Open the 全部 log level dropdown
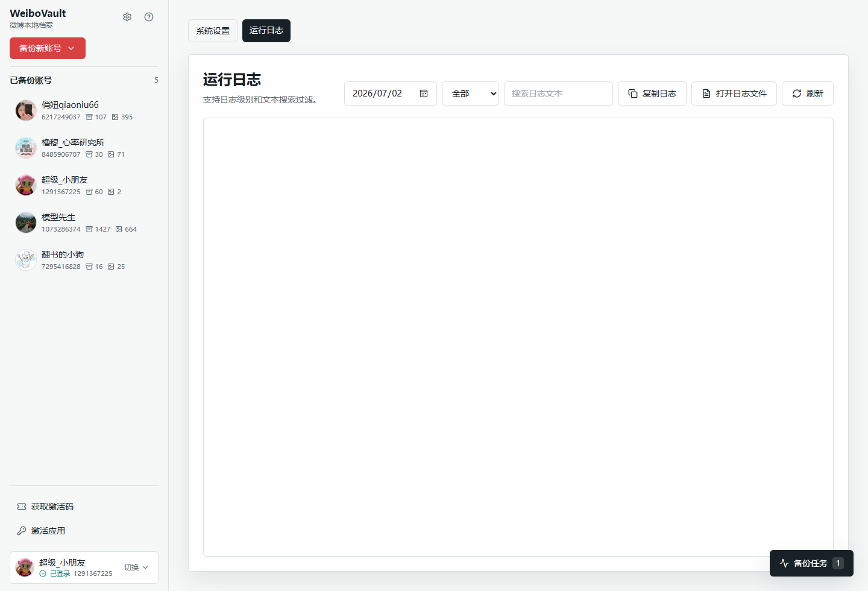868x591 pixels. click(x=470, y=93)
